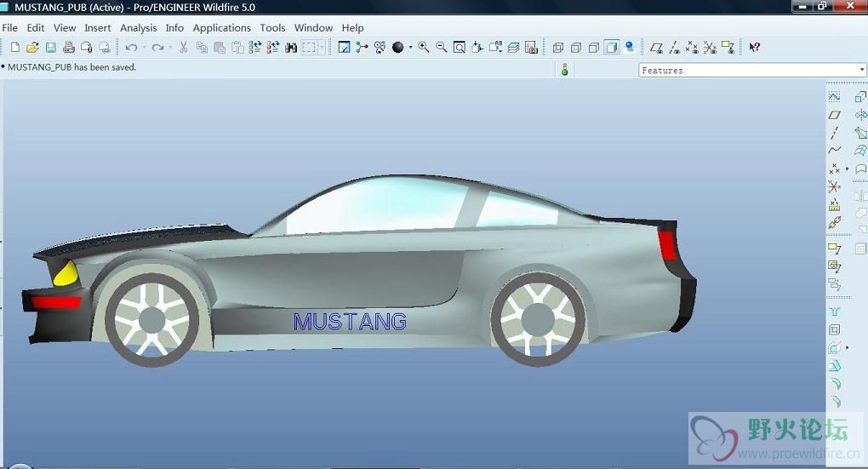868x469 pixels.
Task: Zoom out with magnifier minus
Action: tap(441, 48)
